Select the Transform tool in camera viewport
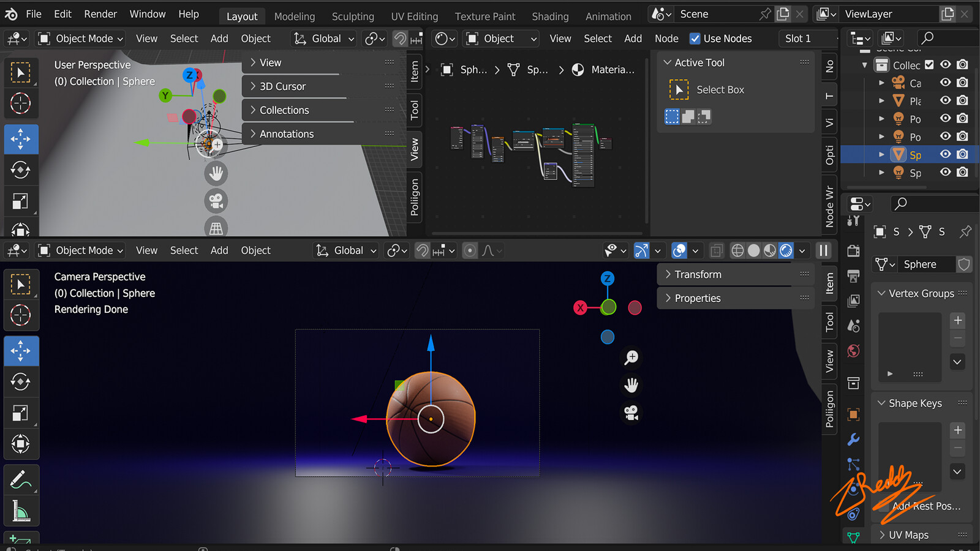This screenshot has width=980, height=551. pyautogui.click(x=21, y=444)
